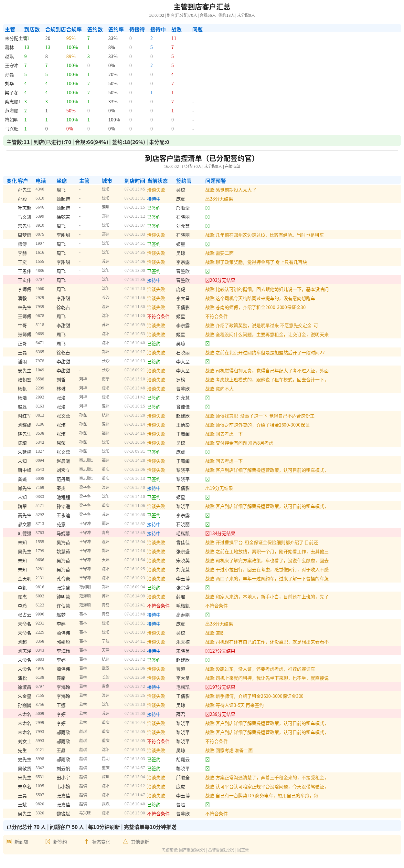Click the green status icon in 吴敬贤 row
Viewport: 404px width, 868px height.
[207, 769]
